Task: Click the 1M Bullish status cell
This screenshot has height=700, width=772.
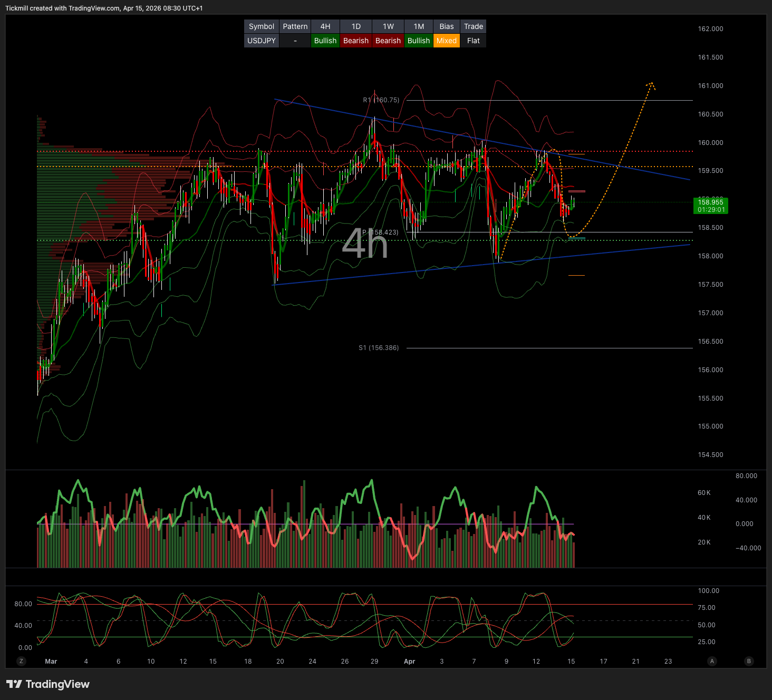Action: [418, 41]
